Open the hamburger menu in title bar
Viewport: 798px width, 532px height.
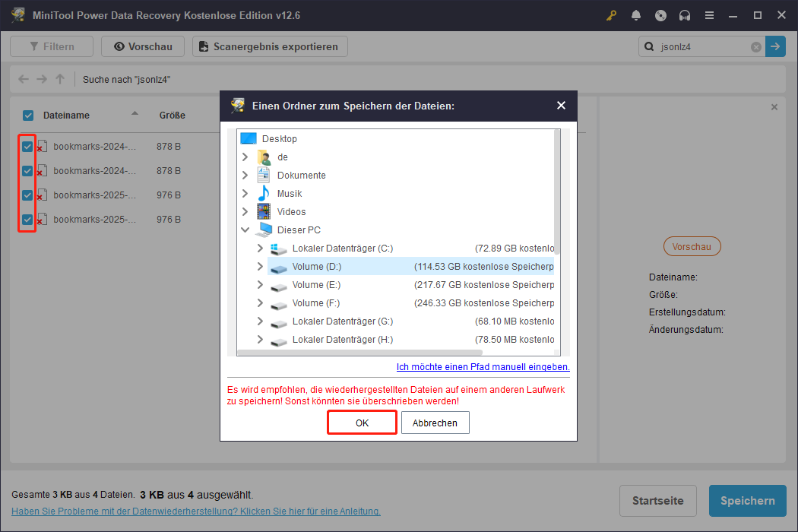(708, 15)
